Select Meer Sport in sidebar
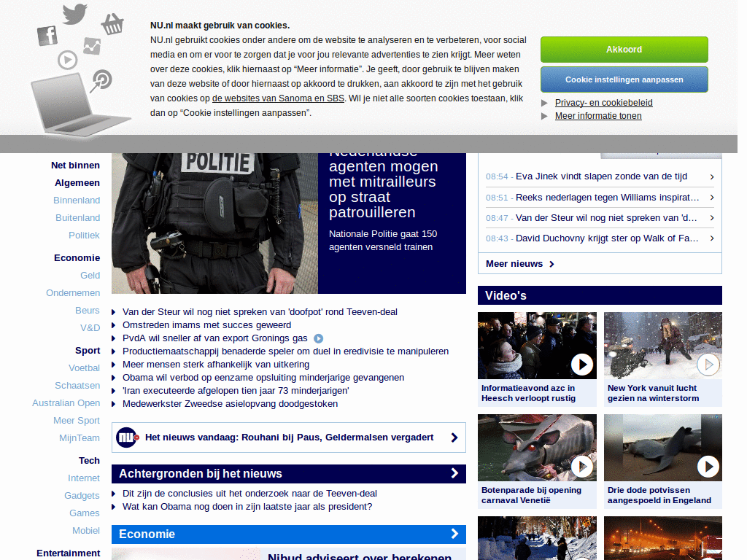747x560 pixels. click(76, 421)
